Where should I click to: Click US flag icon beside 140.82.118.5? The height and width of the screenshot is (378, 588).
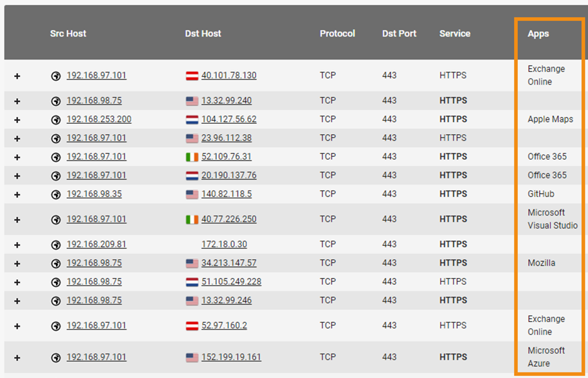[192, 194]
